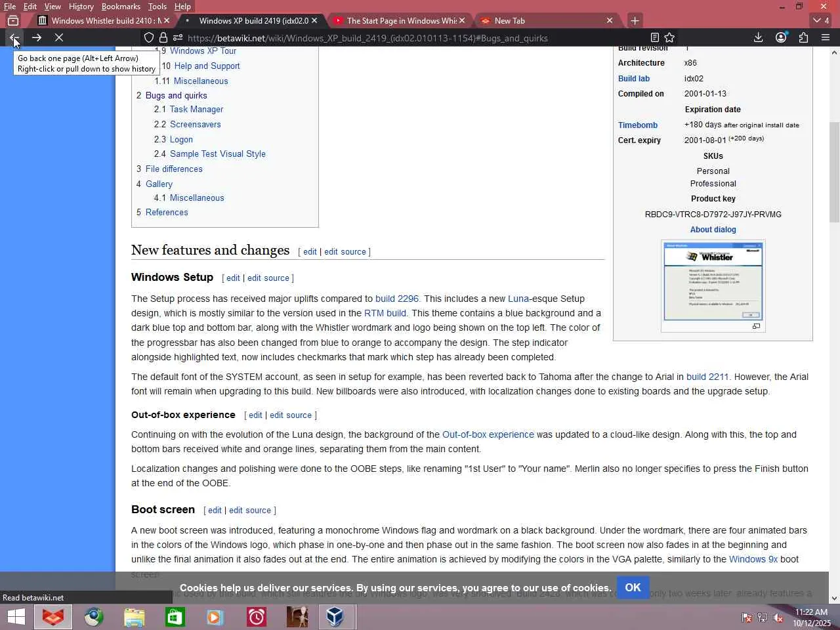
Task: Jump to Screensavers in the contents
Action: [195, 125]
